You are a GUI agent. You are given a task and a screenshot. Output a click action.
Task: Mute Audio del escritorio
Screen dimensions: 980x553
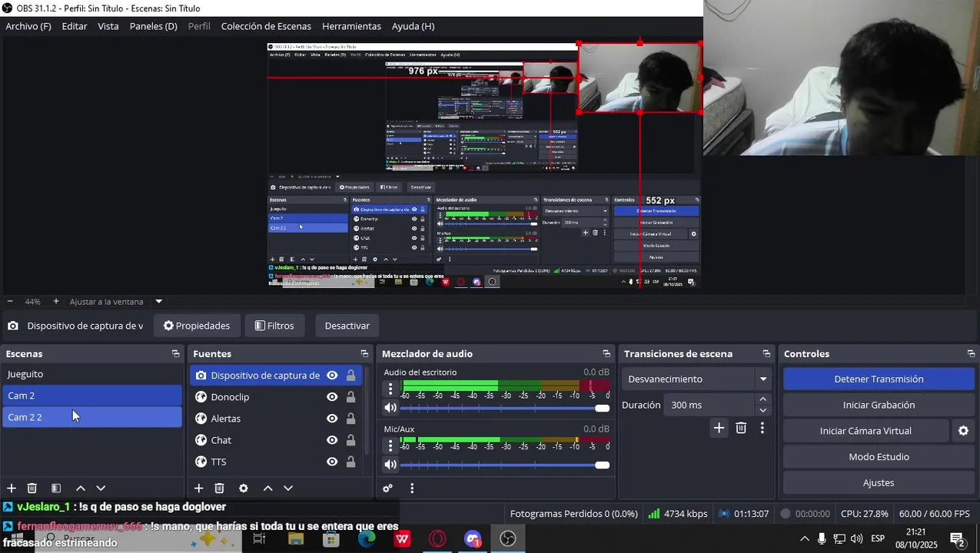[x=390, y=408]
